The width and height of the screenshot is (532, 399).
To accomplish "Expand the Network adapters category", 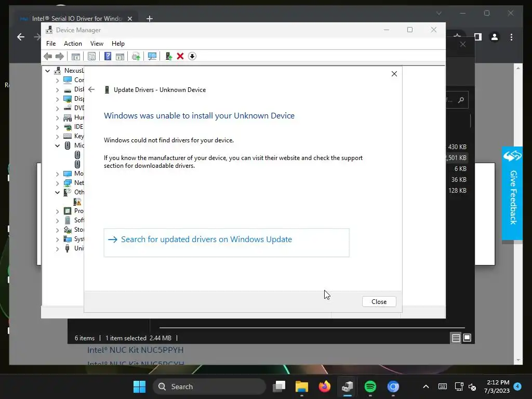I will click(x=57, y=183).
